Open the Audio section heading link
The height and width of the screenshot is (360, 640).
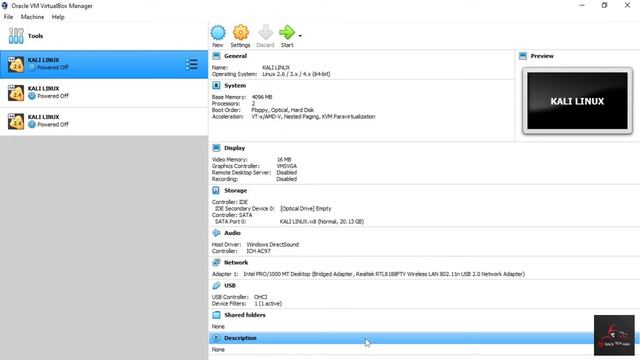pos(232,233)
